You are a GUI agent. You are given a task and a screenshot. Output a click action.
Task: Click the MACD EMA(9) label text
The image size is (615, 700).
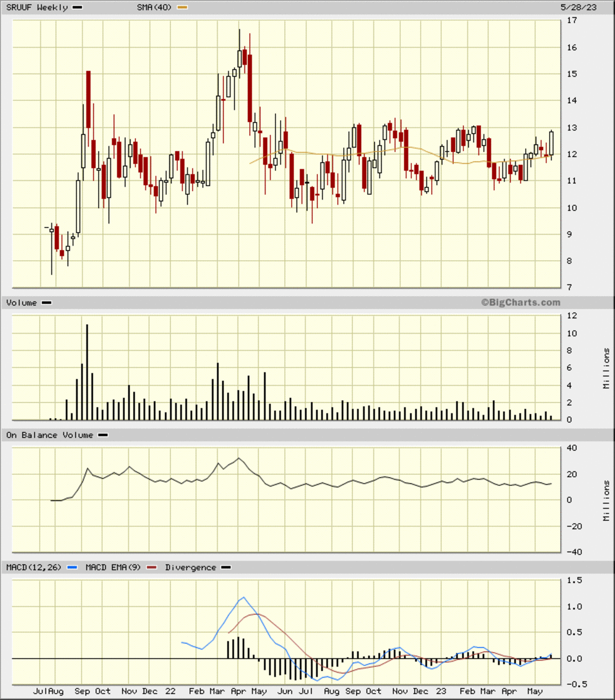[113, 567]
